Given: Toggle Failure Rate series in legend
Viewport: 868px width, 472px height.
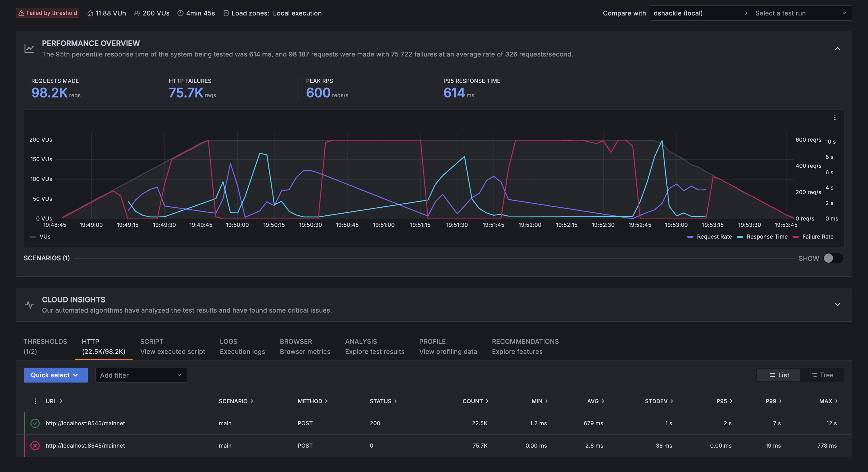Looking at the screenshot, I should click(x=817, y=237).
